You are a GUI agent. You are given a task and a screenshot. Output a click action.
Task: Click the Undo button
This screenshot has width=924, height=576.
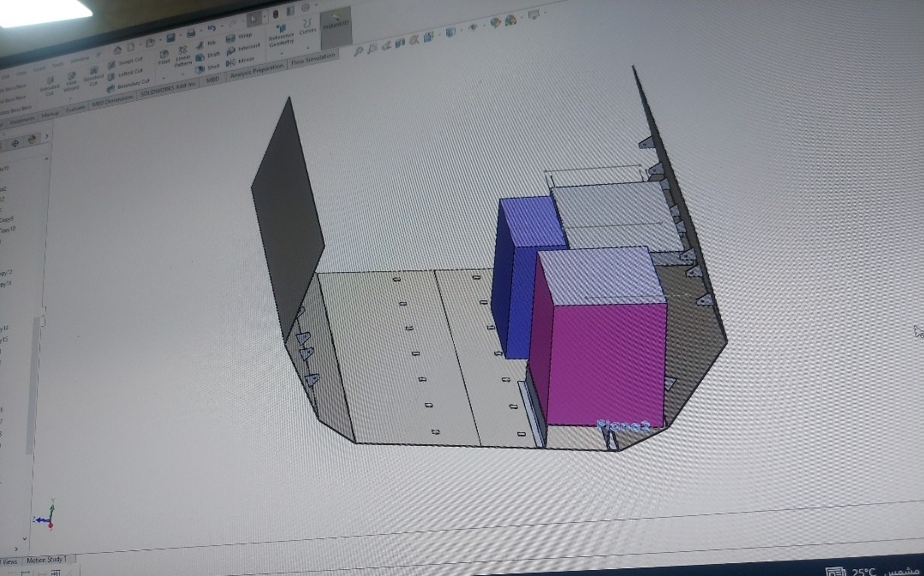tap(210, 28)
